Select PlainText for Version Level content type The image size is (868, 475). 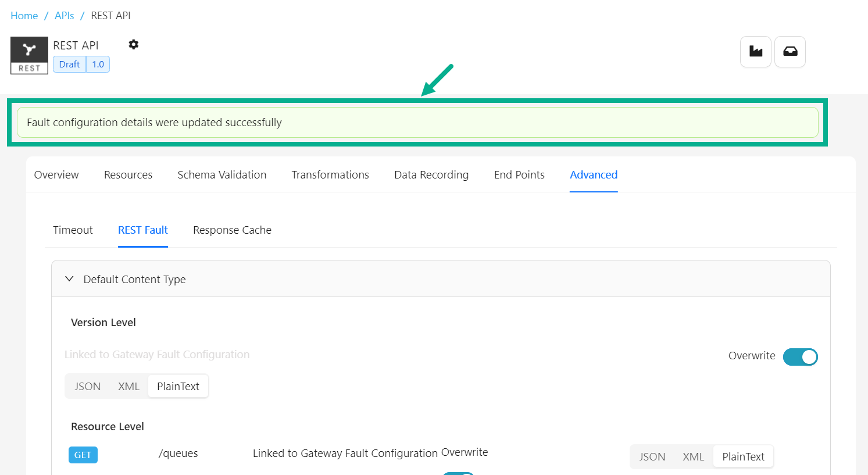tap(178, 387)
